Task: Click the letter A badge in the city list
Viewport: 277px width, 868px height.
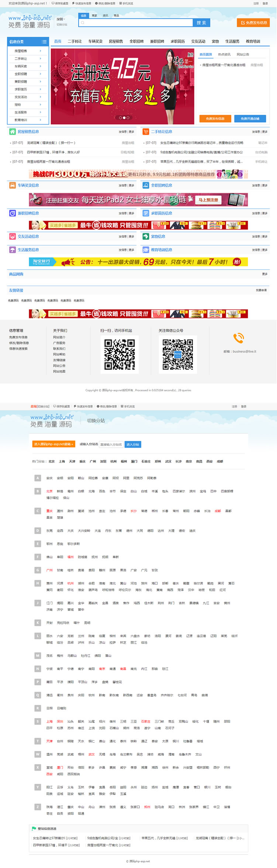Action: pos(38,478)
